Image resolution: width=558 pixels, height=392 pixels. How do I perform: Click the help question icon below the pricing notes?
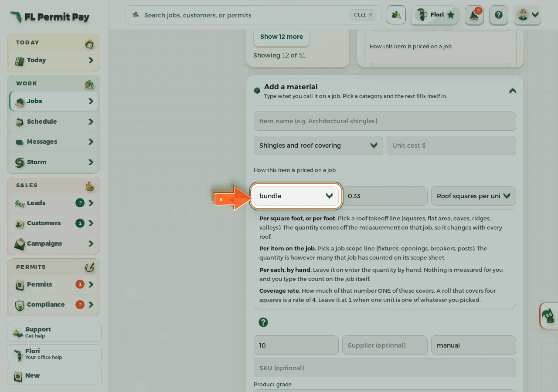(x=263, y=322)
